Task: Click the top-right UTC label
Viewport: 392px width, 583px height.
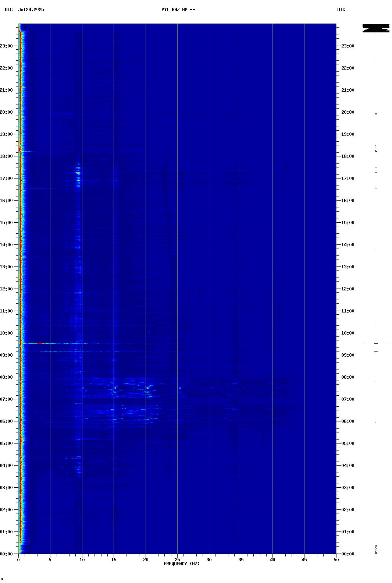Action: (341, 10)
